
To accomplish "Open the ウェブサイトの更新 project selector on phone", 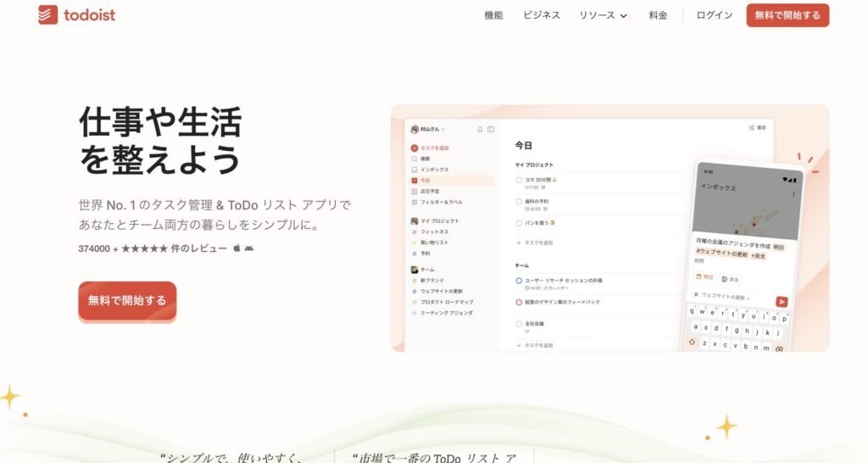I will (722, 296).
